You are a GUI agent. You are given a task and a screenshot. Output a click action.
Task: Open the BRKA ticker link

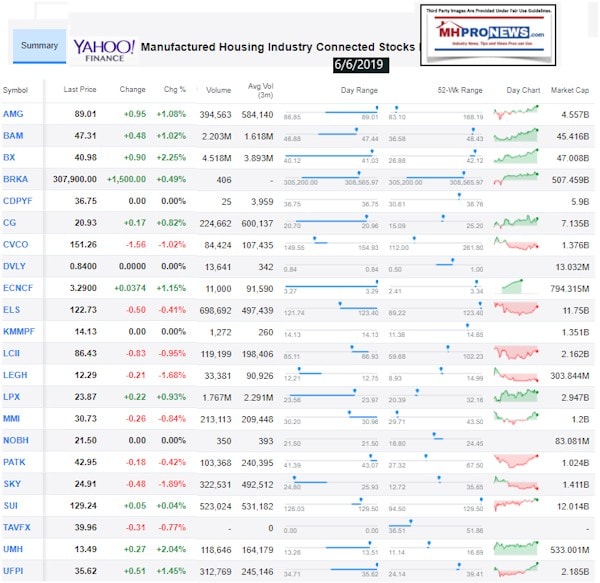pyautogui.click(x=15, y=179)
